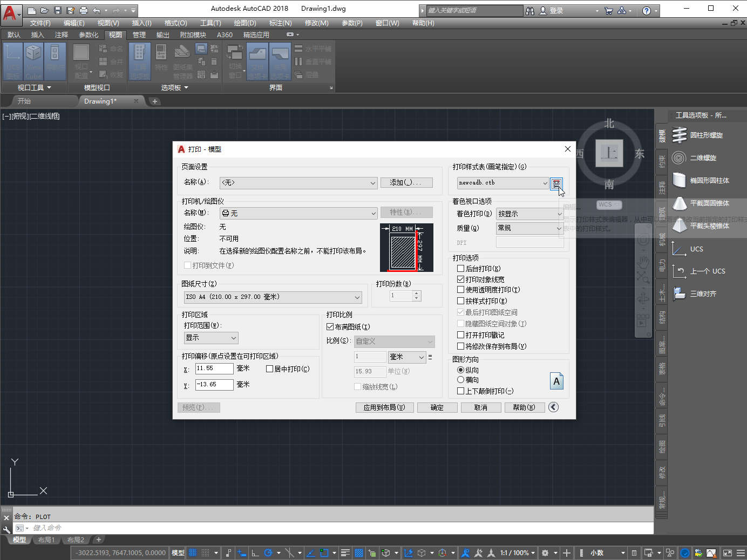Select the Previous UCS tool (上一个 UCS)
The width and height of the screenshot is (747, 560).
[700, 271]
